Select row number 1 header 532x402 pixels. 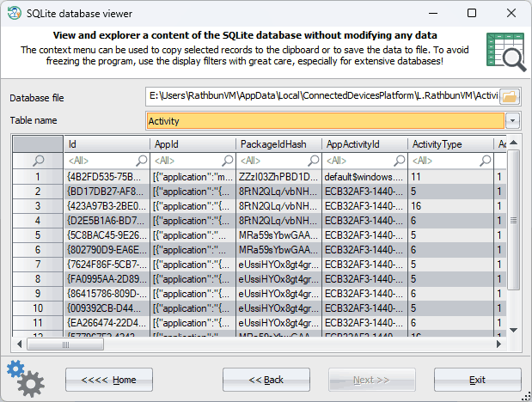[38, 177]
